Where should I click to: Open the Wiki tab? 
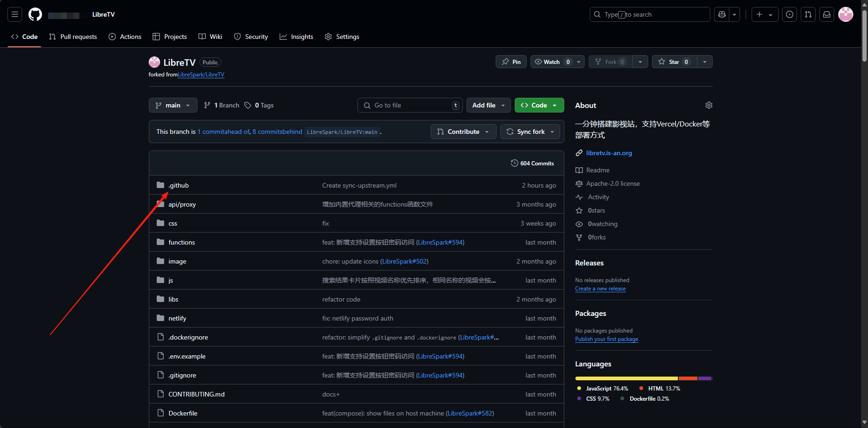tap(211, 37)
